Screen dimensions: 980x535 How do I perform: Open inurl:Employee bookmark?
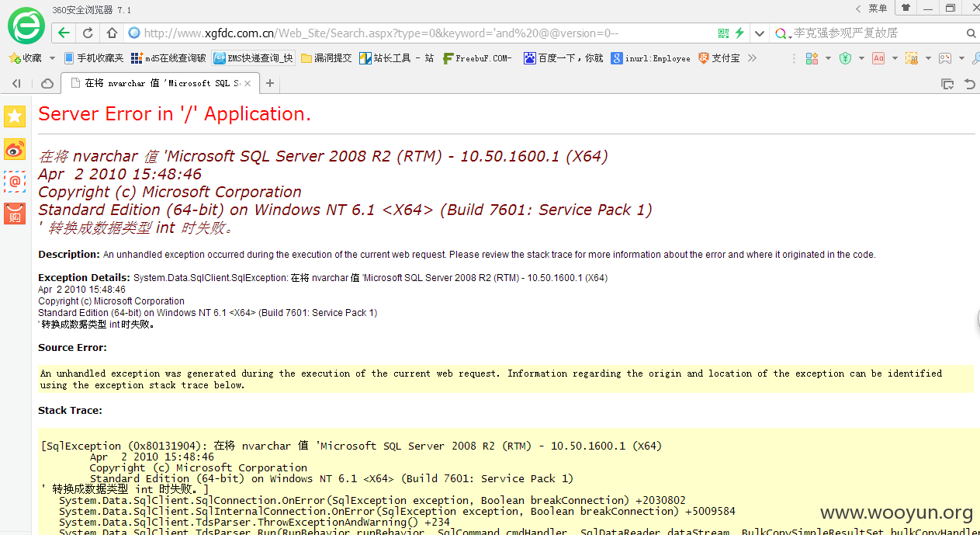pos(650,58)
